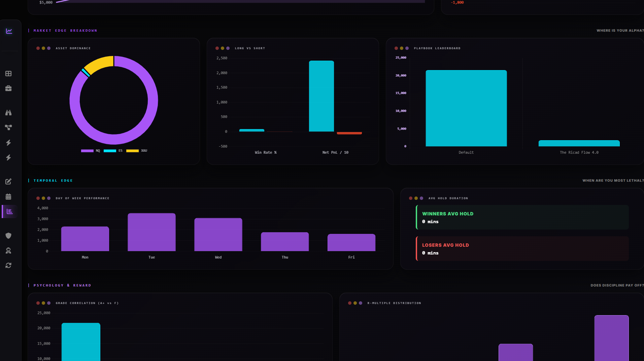Viewport: 644px width, 361px height.
Task: Click the Default playbook bar
Action: 466,108
